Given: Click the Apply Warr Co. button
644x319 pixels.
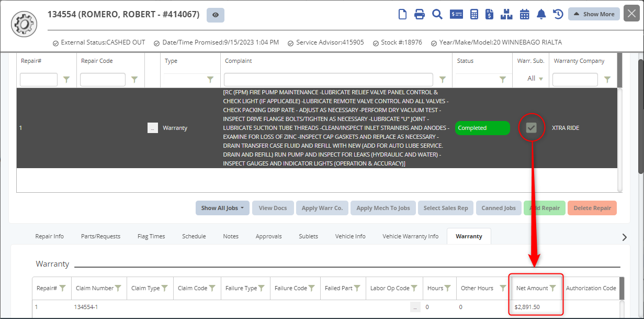Looking at the screenshot, I should pyautogui.click(x=322, y=208).
